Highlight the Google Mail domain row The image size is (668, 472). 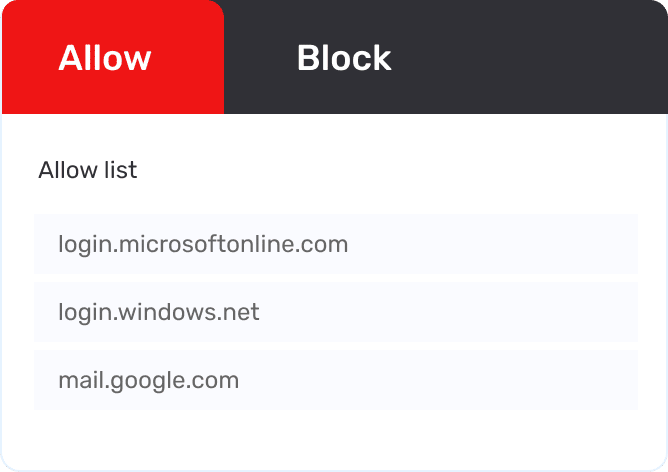pos(335,380)
